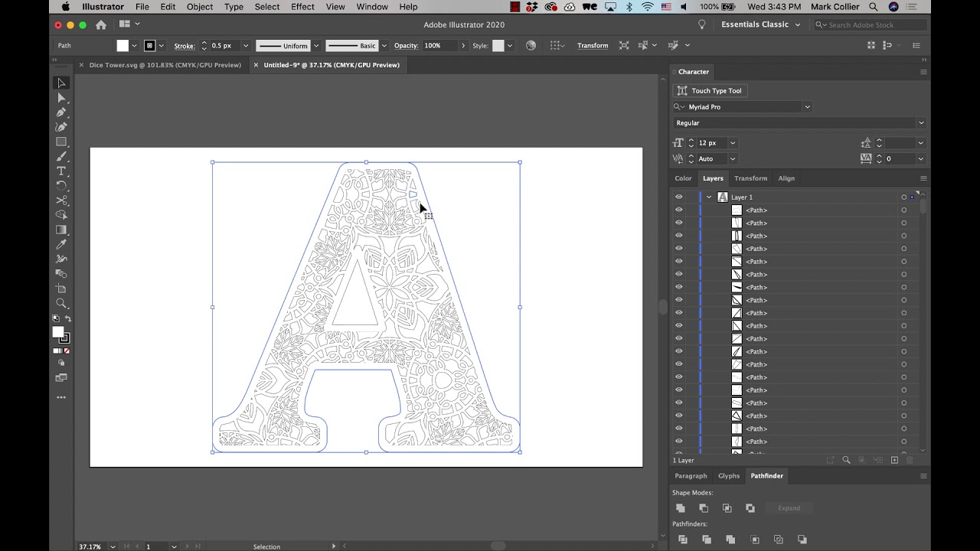Viewport: 980px width, 551px height.
Task: Select the Curvature tool
Action: click(x=61, y=127)
